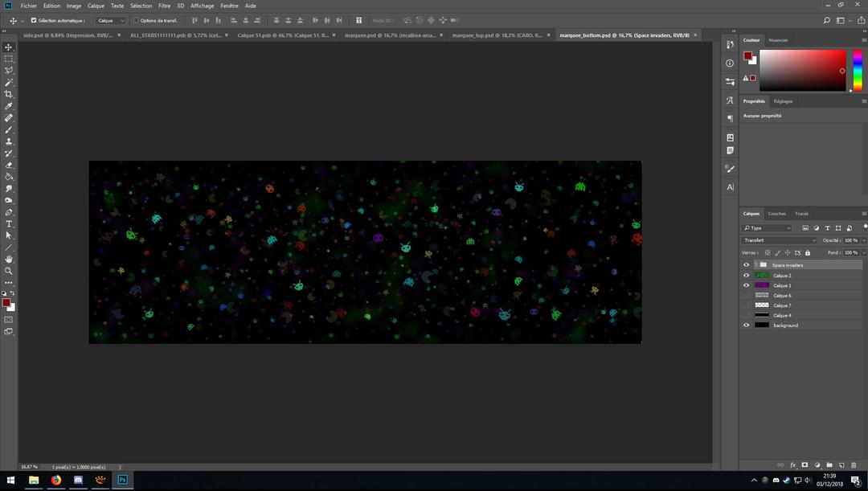Open the layer filter Type dropdown
This screenshot has height=491, width=868.
pos(767,228)
